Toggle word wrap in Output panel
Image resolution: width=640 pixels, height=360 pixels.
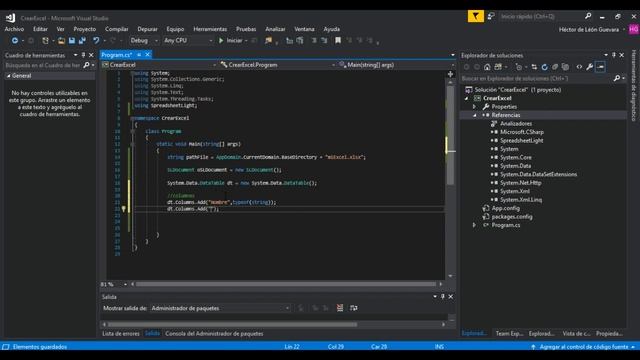[x=353, y=308]
